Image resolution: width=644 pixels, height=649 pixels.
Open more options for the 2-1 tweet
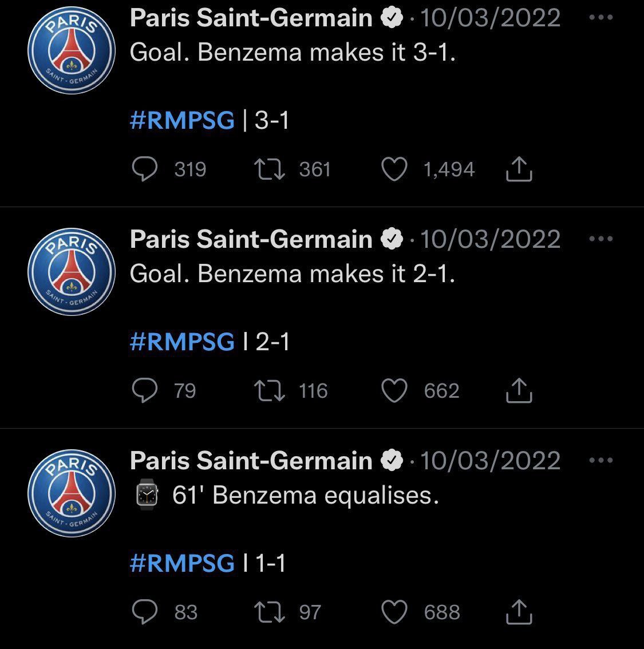[600, 239]
